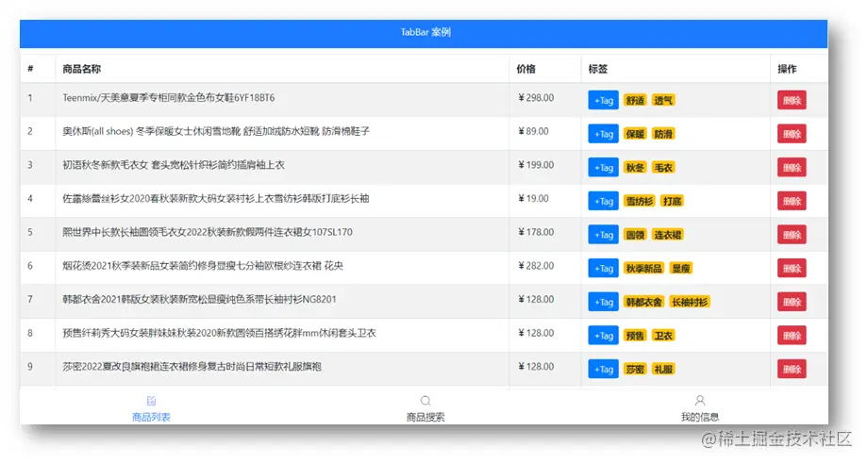Image resolution: width=868 pixels, height=464 pixels.
Task: Click the 毛衣 tag badge
Action: click(x=663, y=168)
